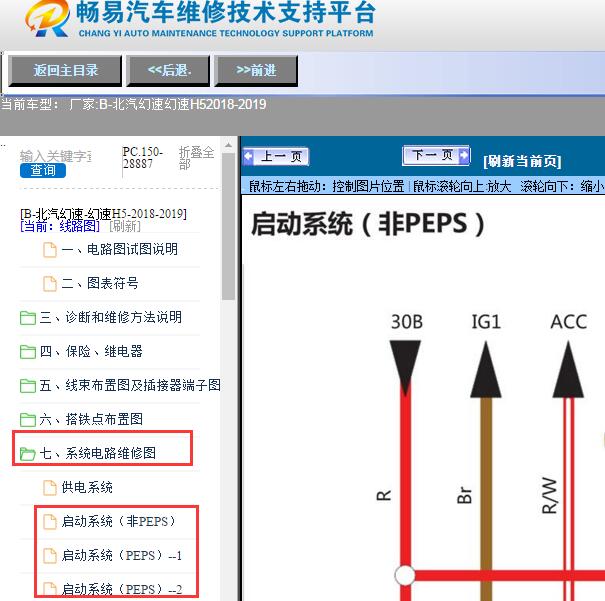Screen dimensions: 605x601
Task: Select 启动系统（PEPS）--1 entry
Action: (x=122, y=555)
